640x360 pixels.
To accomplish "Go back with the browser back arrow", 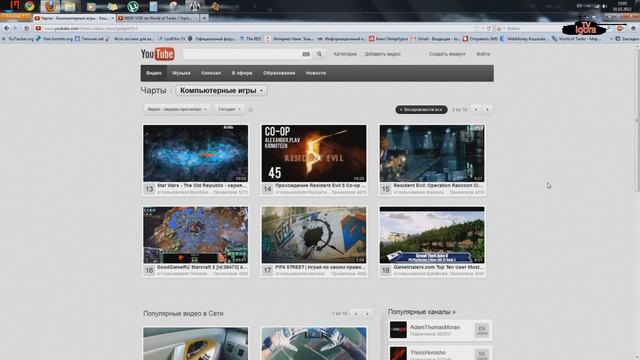I will pyautogui.click(x=7, y=28).
